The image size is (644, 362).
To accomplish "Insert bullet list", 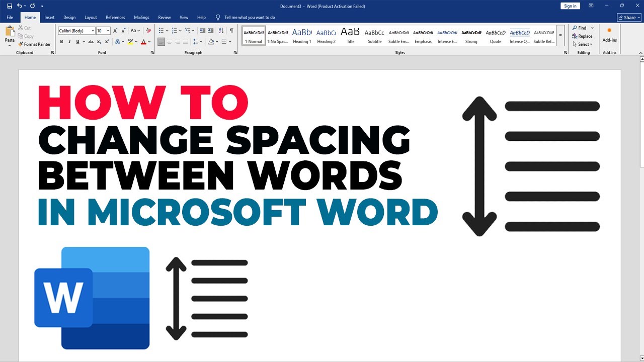I will 160,31.
